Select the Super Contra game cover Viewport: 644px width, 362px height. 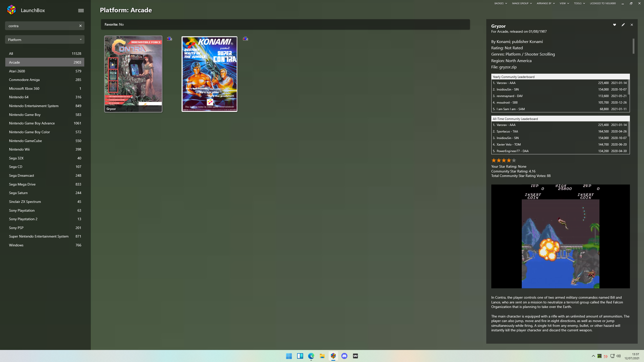click(x=209, y=74)
